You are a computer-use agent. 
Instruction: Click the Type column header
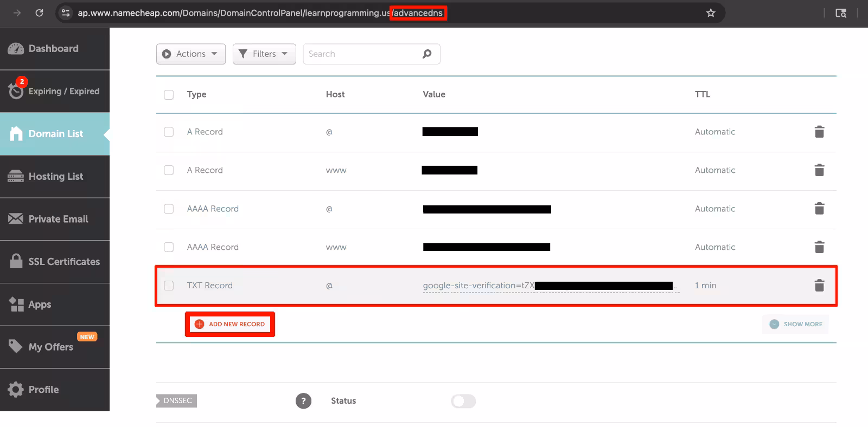(x=196, y=94)
